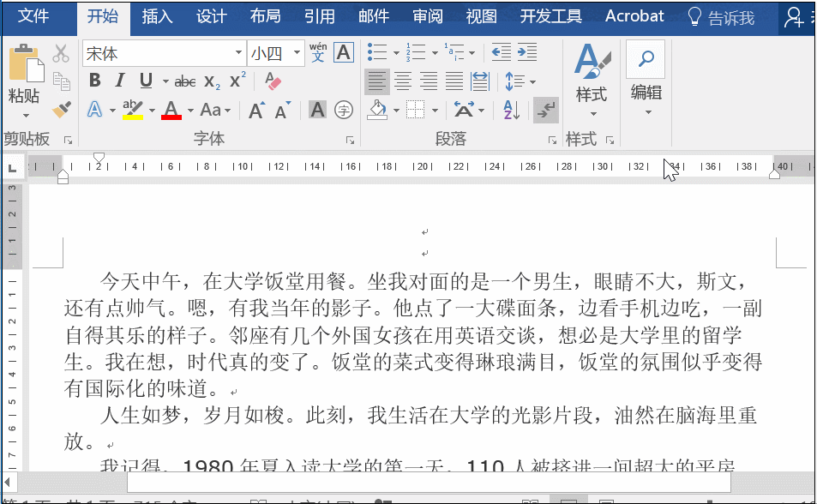Open the font name 宋体 dropdown
The image size is (817, 504).
[x=238, y=52]
